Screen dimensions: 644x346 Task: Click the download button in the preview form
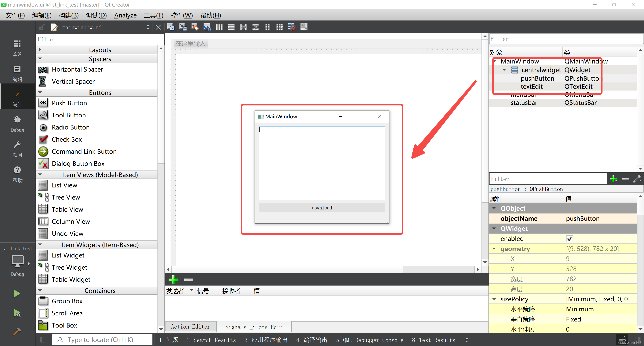pos(322,208)
